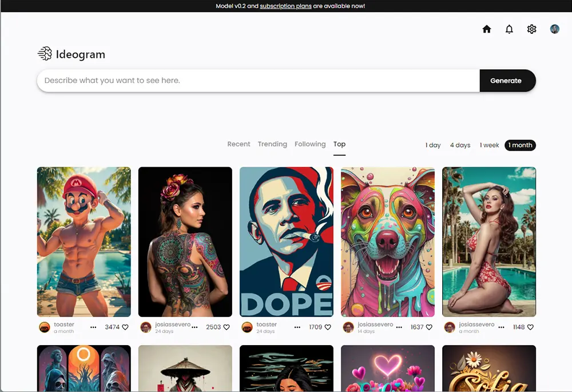Focus the prompt description input field
This screenshot has height=392, width=572.
[x=259, y=81]
